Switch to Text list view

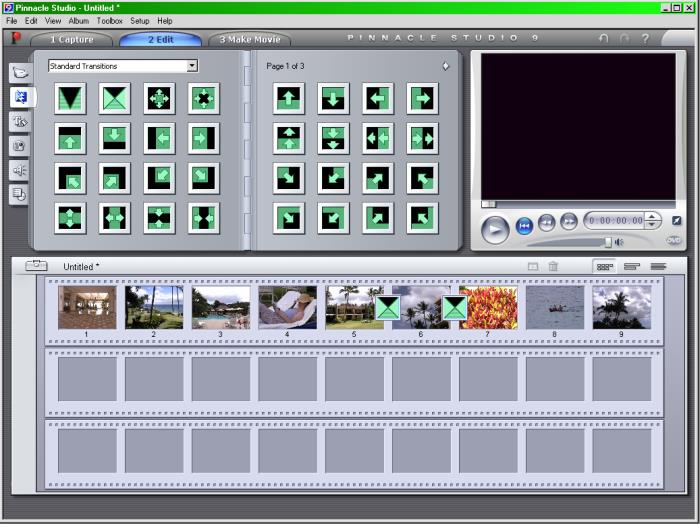pyautogui.click(x=658, y=267)
